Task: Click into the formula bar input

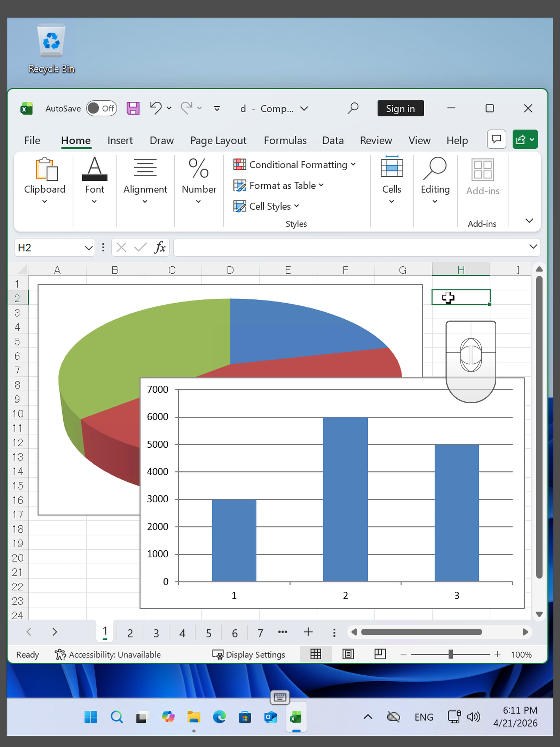Action: point(351,247)
